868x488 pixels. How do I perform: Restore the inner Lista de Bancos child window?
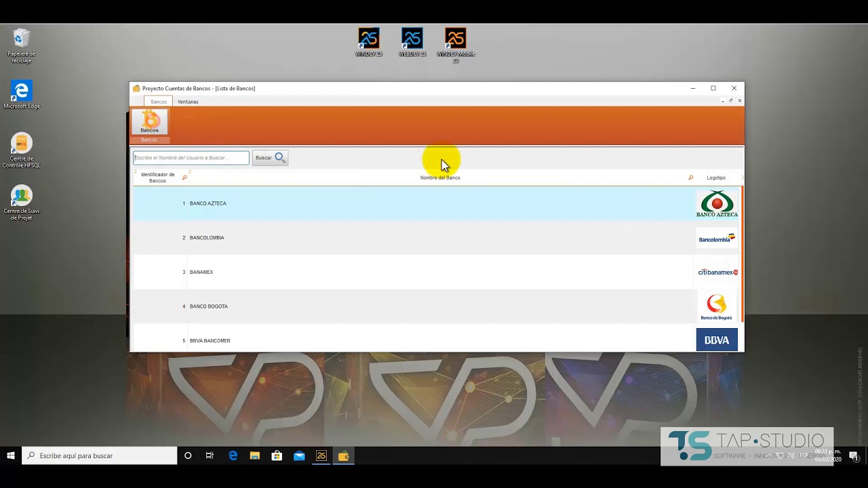tap(731, 100)
